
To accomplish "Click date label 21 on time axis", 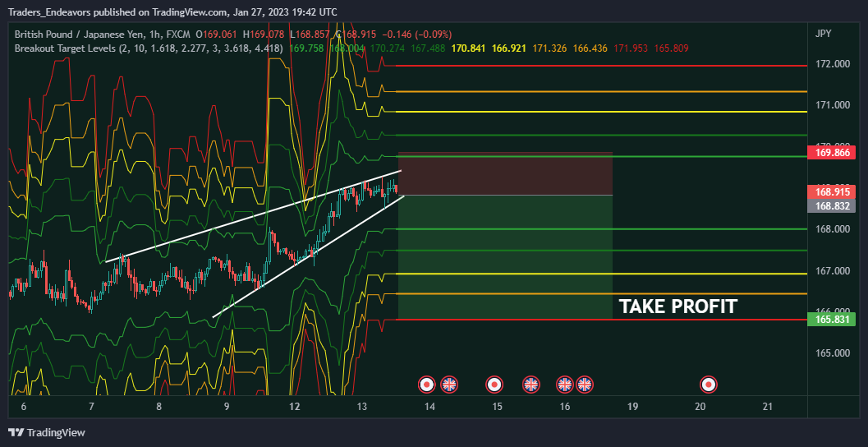I will point(767,407).
